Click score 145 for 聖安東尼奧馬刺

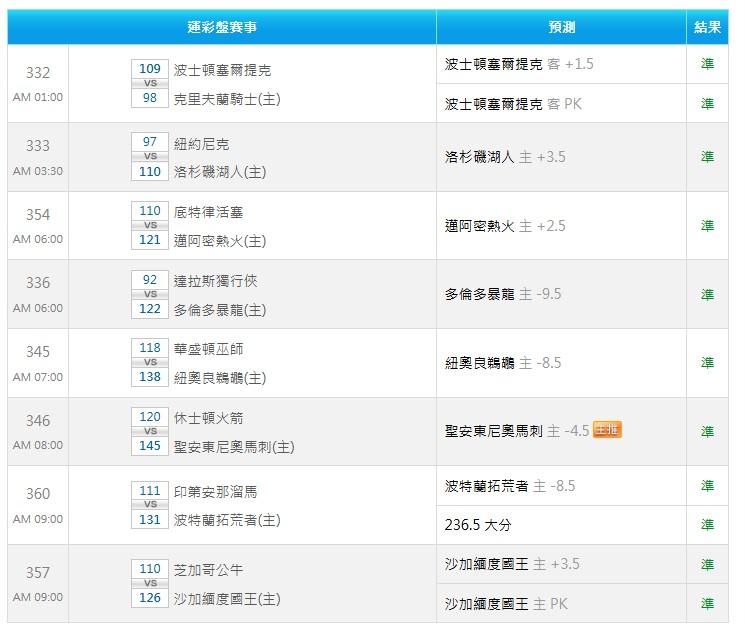[x=150, y=446]
